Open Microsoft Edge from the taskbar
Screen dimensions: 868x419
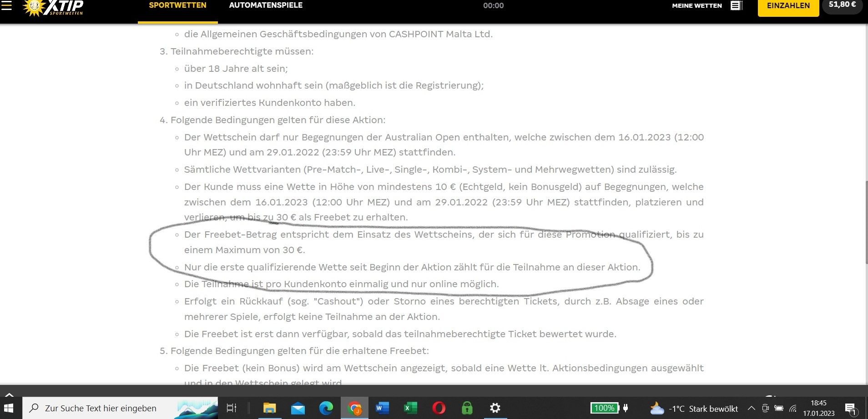pyautogui.click(x=326, y=408)
